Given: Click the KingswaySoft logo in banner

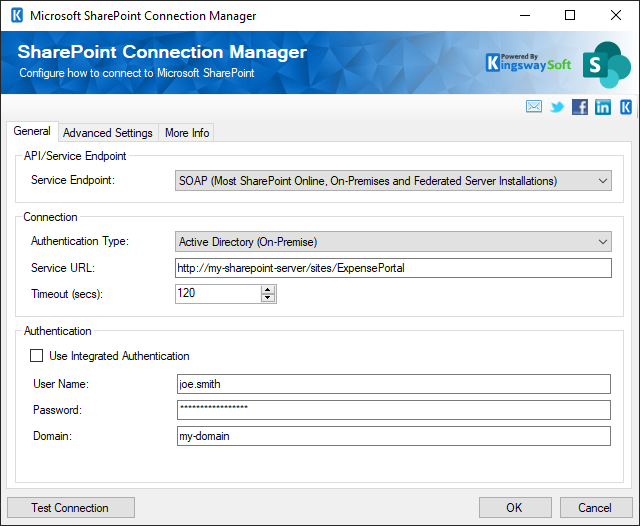Looking at the screenshot, I should click(x=528, y=62).
